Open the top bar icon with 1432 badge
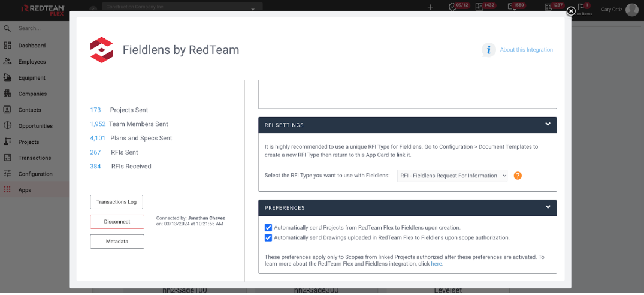 [479, 7]
